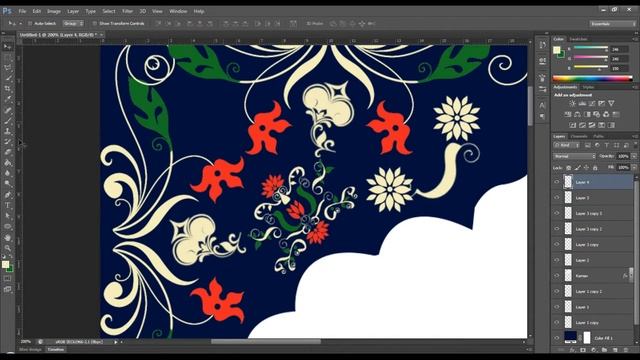Select the Lasso tool
The width and height of the screenshot is (640, 360).
pyautogui.click(x=8, y=68)
